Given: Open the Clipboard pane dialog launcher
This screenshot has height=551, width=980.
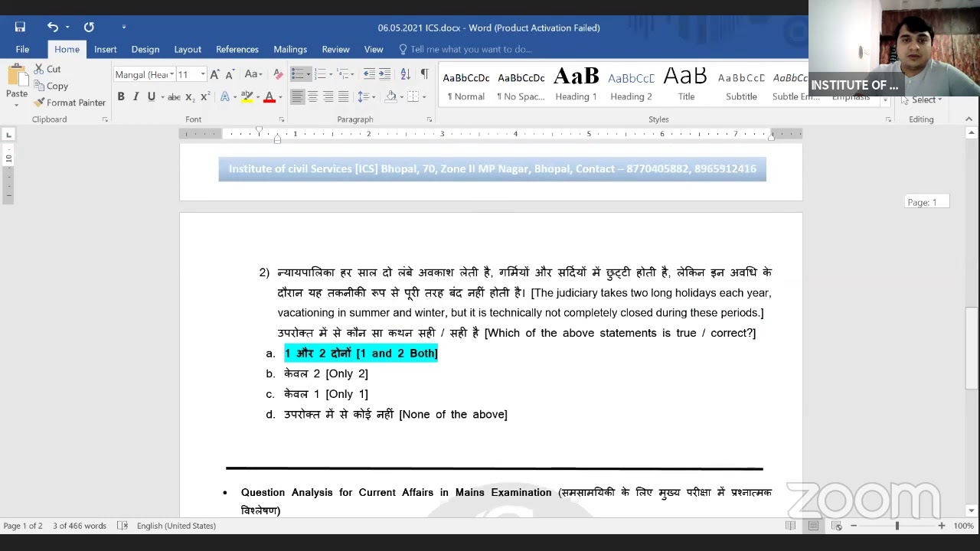Looking at the screenshot, I should click(105, 119).
